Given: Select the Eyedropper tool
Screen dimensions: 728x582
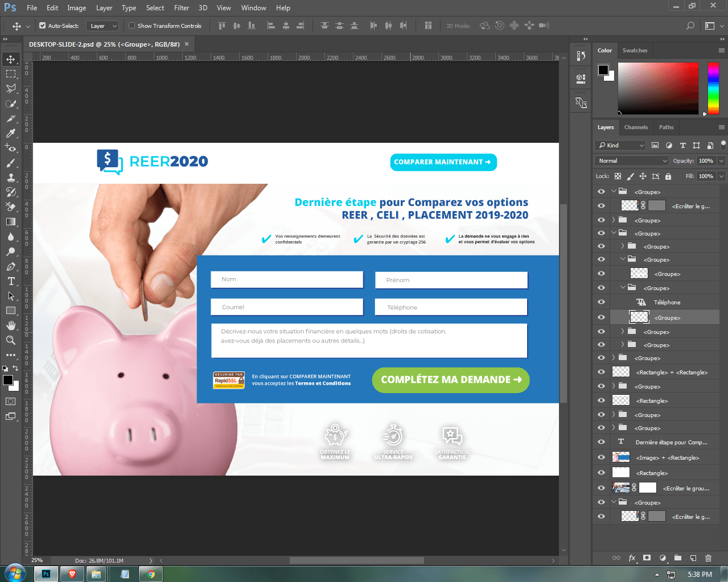Looking at the screenshot, I should click(x=11, y=133).
